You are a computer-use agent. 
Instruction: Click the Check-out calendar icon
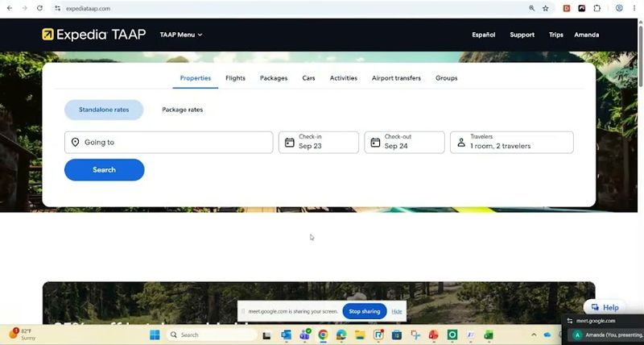[375, 143]
